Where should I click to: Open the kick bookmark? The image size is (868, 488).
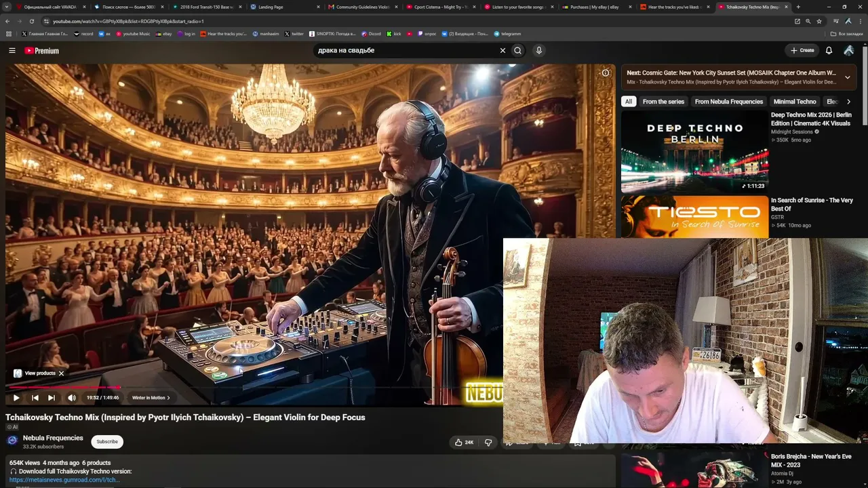coord(394,34)
